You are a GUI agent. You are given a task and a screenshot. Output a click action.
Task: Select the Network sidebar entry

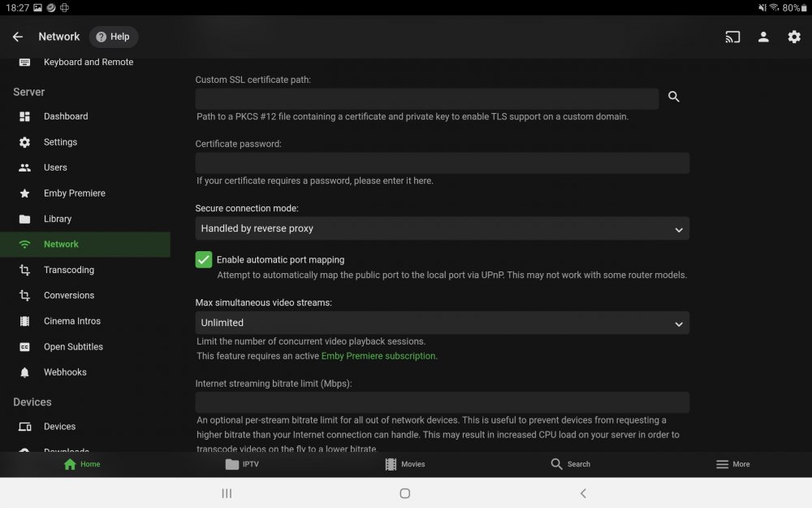click(85, 245)
